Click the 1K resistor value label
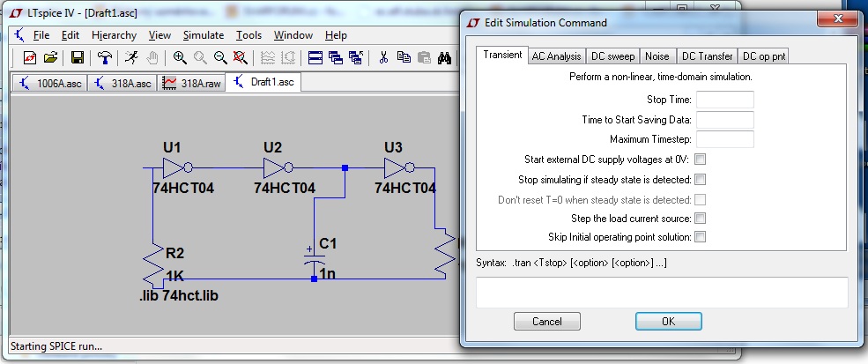This screenshot has width=868, height=364. [x=175, y=276]
